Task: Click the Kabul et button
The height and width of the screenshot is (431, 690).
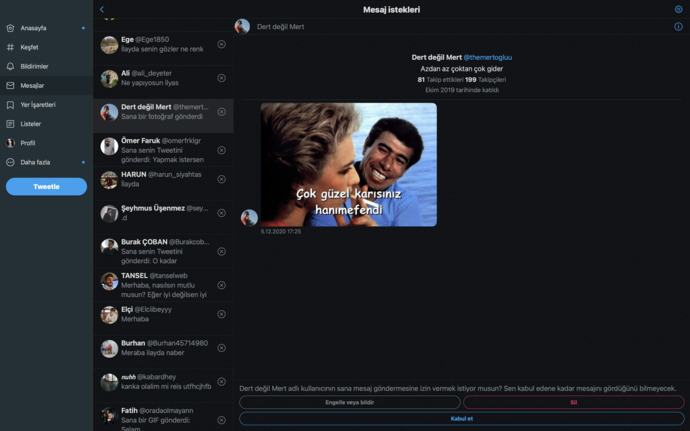Action: pos(462,419)
